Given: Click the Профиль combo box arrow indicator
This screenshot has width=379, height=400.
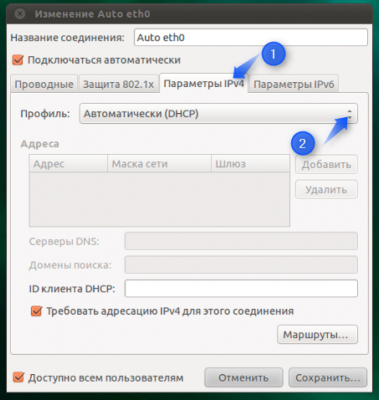Looking at the screenshot, I should (349, 114).
